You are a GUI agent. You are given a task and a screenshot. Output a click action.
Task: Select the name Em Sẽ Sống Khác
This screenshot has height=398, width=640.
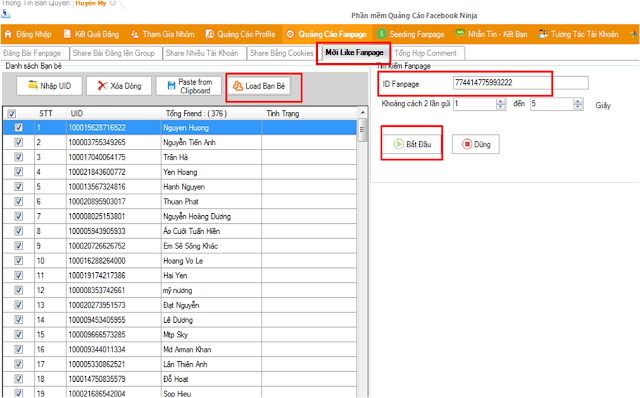click(191, 246)
